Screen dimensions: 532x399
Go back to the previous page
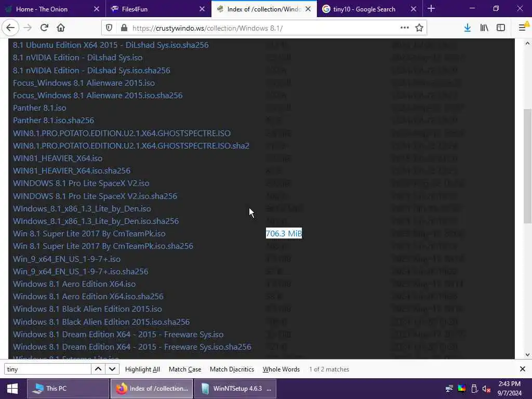[x=10, y=28]
